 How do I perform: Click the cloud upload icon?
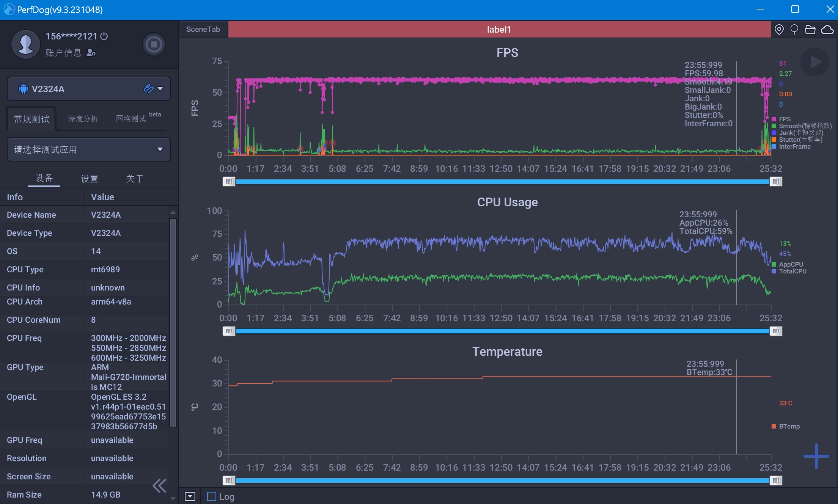click(827, 30)
